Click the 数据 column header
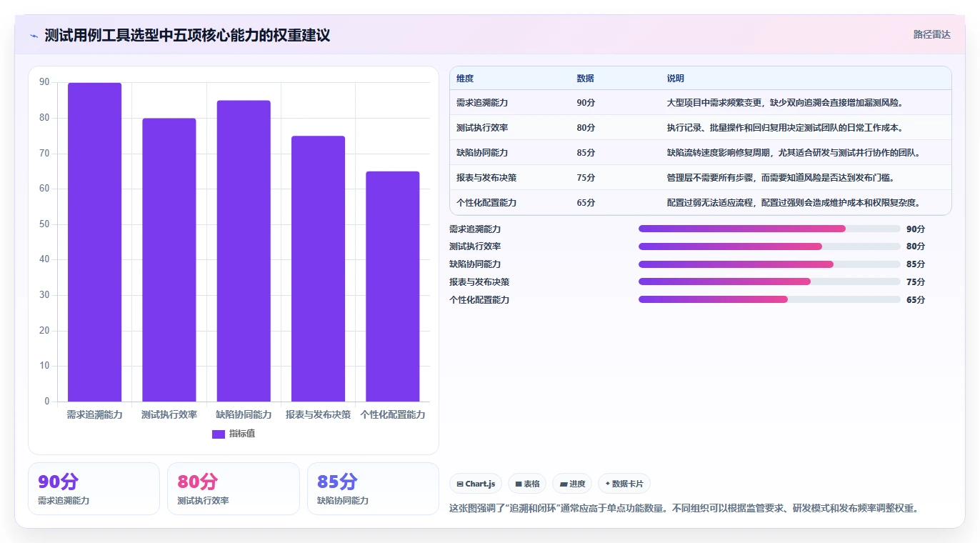Viewport: 980px width, 543px height. tap(586, 79)
